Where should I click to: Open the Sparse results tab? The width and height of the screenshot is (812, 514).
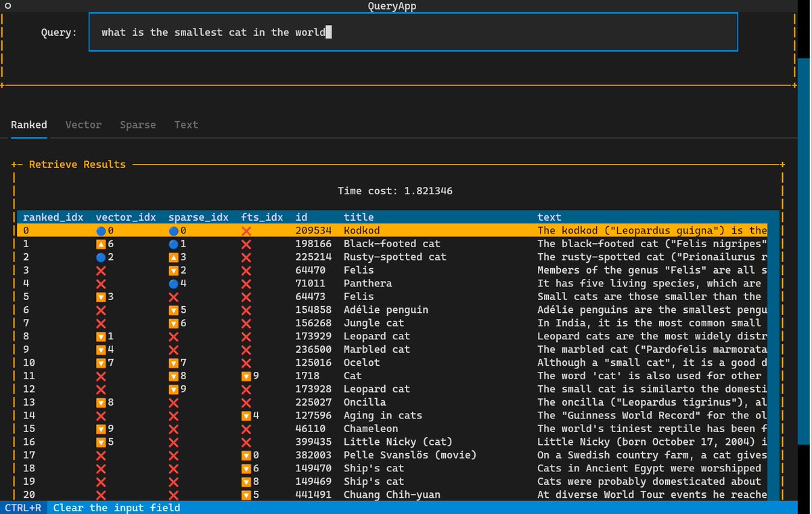pyautogui.click(x=138, y=125)
